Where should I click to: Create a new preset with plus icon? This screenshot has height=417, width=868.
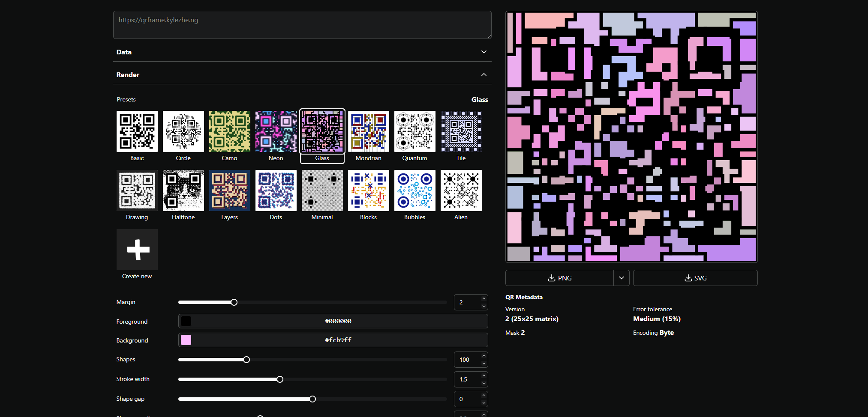[137, 250]
